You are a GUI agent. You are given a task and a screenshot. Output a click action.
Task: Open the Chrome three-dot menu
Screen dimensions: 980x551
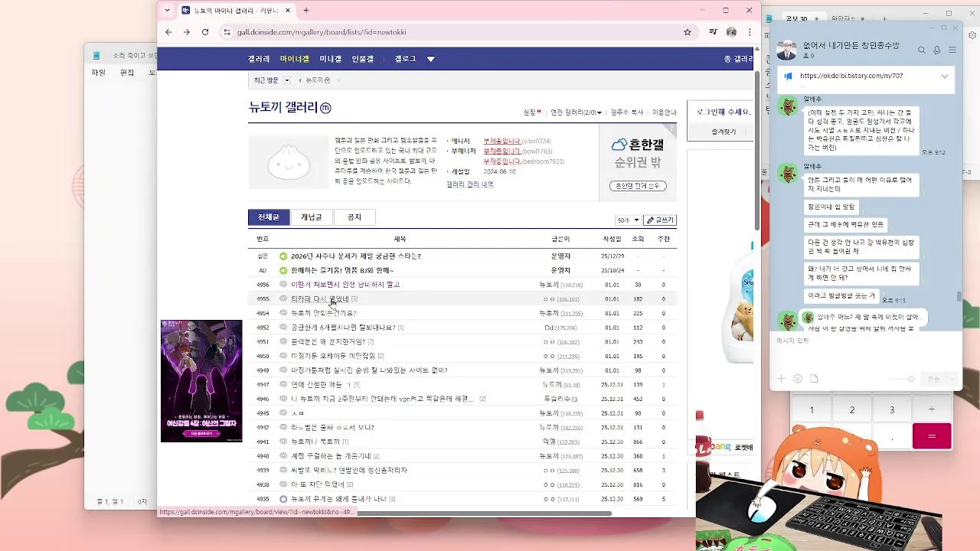[x=750, y=32]
